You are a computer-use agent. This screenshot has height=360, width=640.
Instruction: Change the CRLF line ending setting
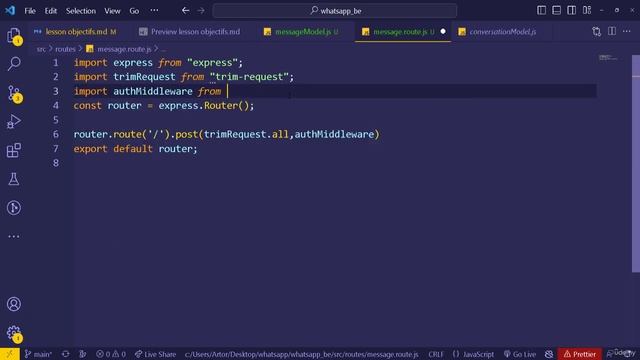coord(436,354)
